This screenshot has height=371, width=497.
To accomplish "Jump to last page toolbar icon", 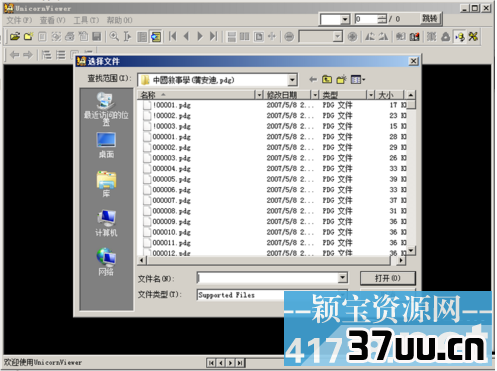I will 214,36.
